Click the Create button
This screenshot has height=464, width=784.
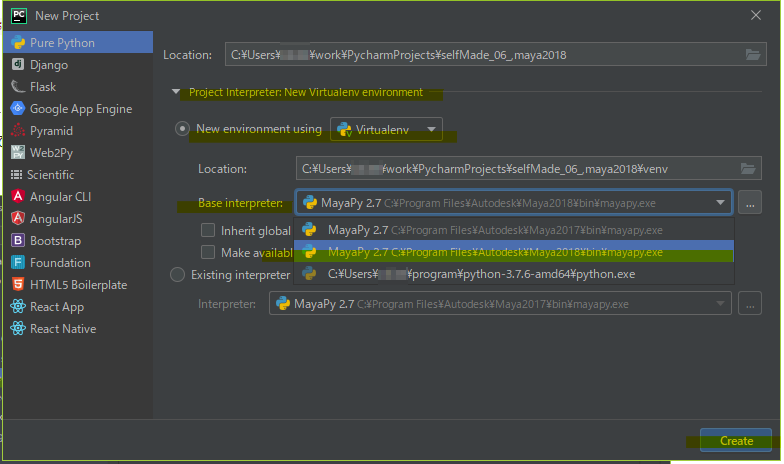coord(736,440)
